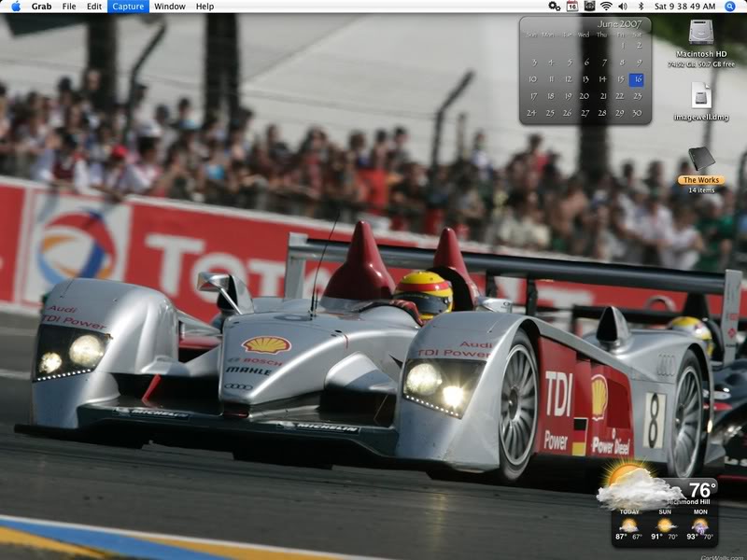Click The Works highlighted label

pyautogui.click(x=701, y=180)
